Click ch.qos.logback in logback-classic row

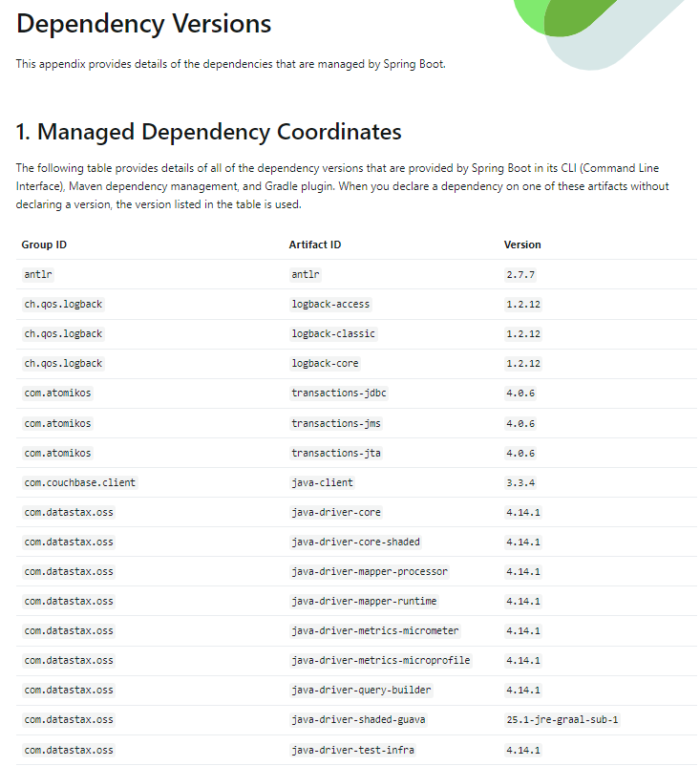tap(63, 333)
